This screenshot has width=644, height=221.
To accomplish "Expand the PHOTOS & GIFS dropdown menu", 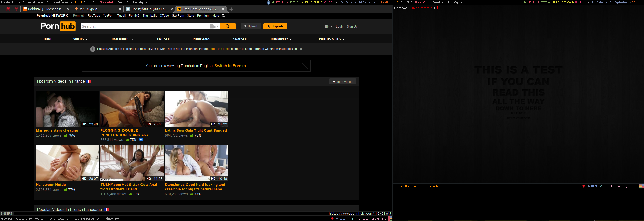I will [x=332, y=39].
